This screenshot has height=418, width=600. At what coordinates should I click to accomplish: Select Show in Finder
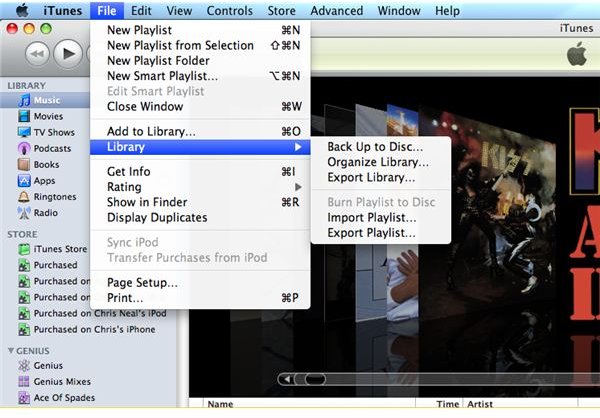click(200, 202)
